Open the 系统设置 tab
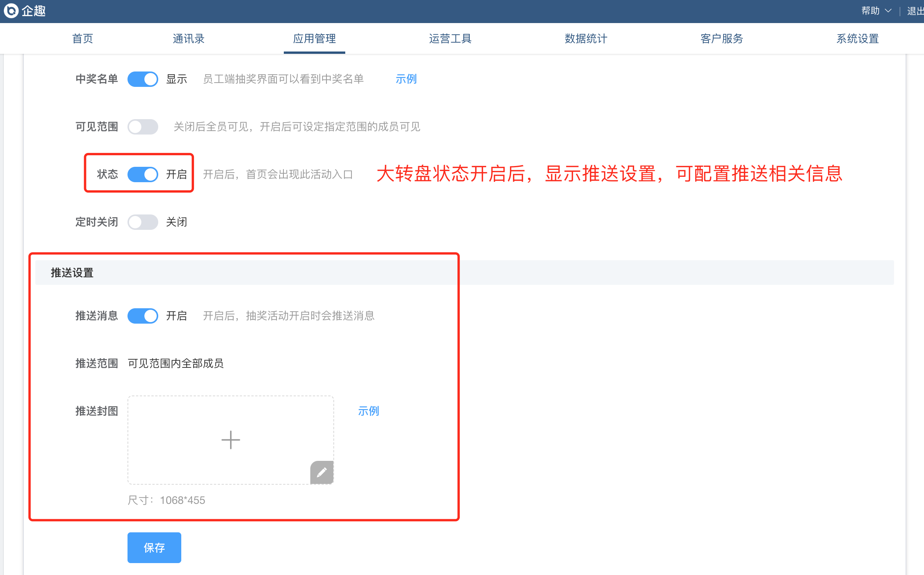Viewport: 924px width, 575px height. pyautogui.click(x=858, y=38)
